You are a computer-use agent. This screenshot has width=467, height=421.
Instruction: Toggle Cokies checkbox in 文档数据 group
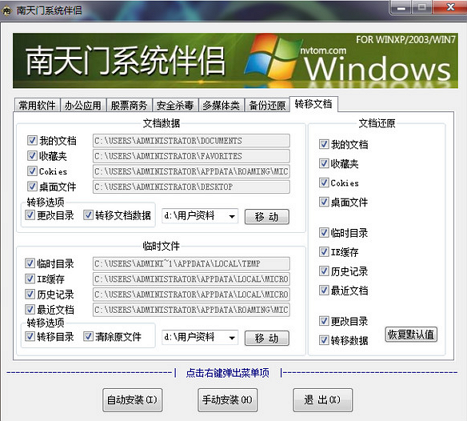coord(32,171)
